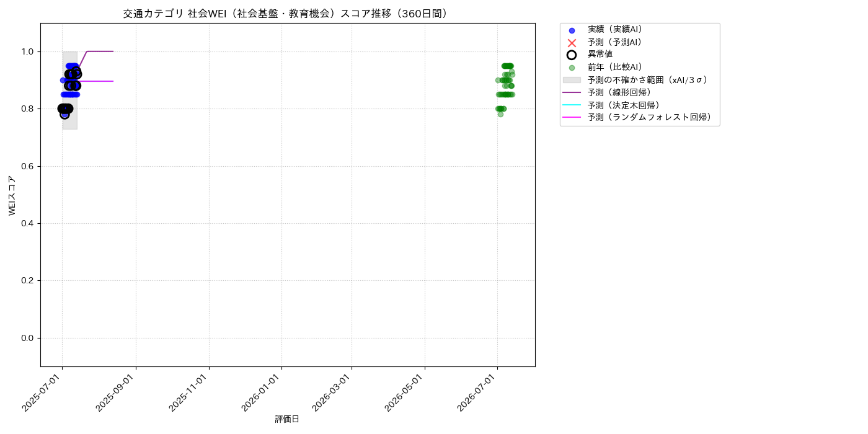868x434 pixels.
Task: Click the chart title 交通カテゴリ 社会WEI スコア推移
Action: 286,14
